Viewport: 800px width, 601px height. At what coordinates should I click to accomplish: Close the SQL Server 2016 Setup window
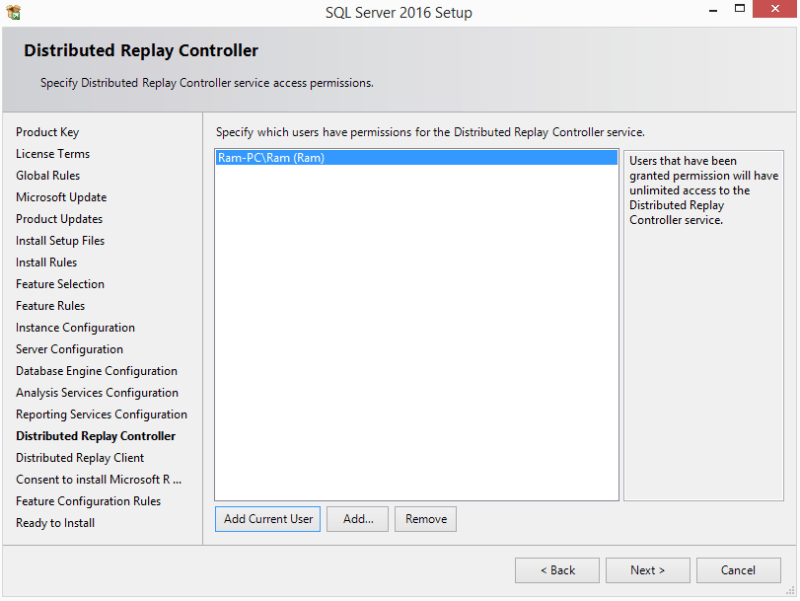coord(774,9)
